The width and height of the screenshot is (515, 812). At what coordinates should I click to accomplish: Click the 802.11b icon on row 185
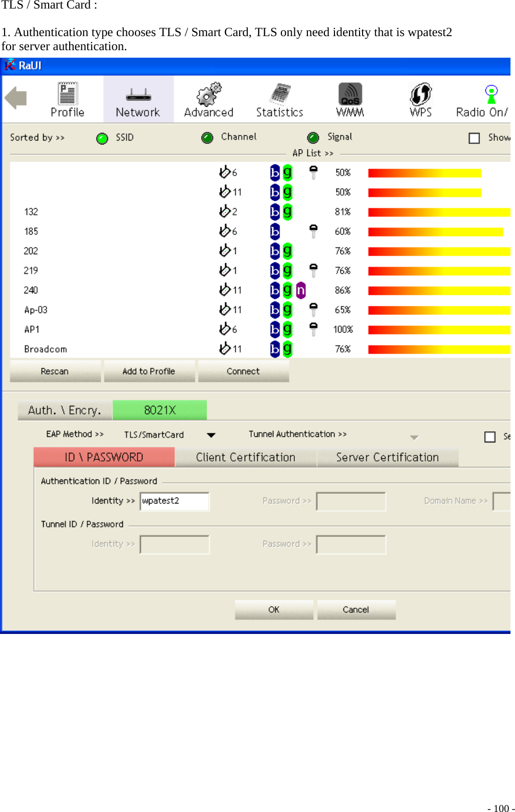[x=275, y=231]
